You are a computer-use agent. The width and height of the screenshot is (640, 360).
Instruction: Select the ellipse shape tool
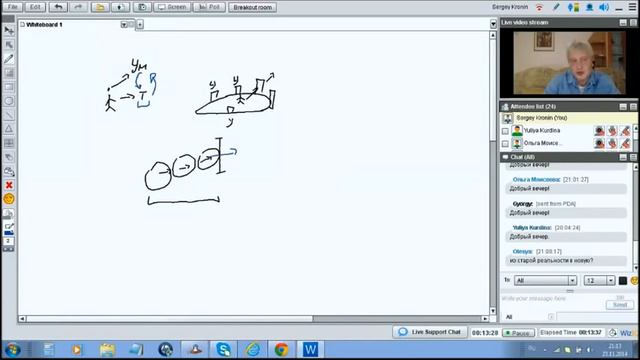(9, 101)
